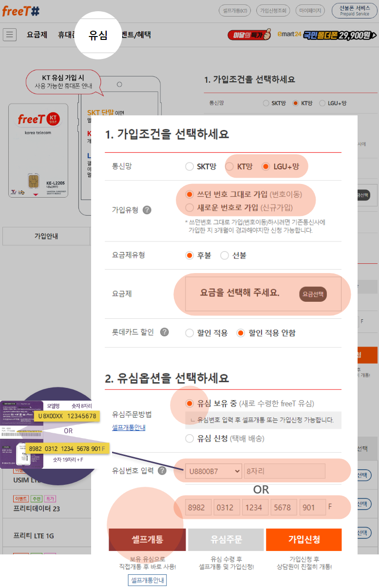This screenshot has height=588, width=379.
Task: Switch to the 가입안내 tab
Action: [47, 236]
